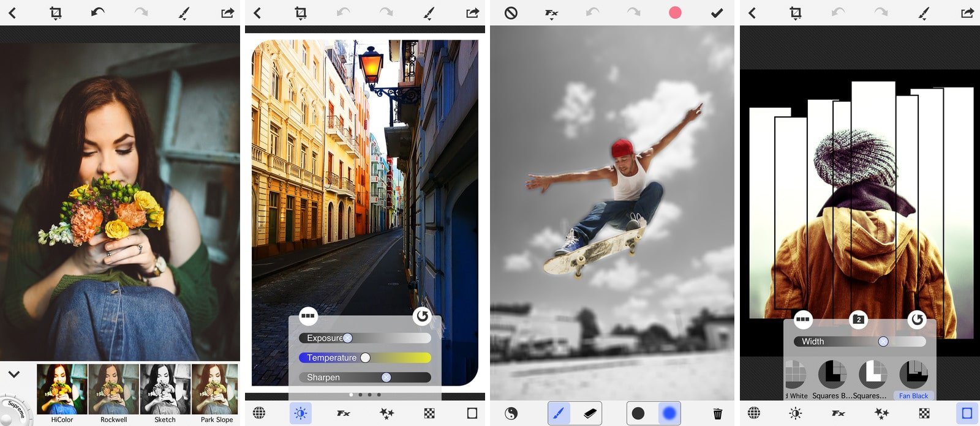The image size is (980, 426).
Task: Open the checkerboard textures tab under the street photo
Action: tap(429, 413)
